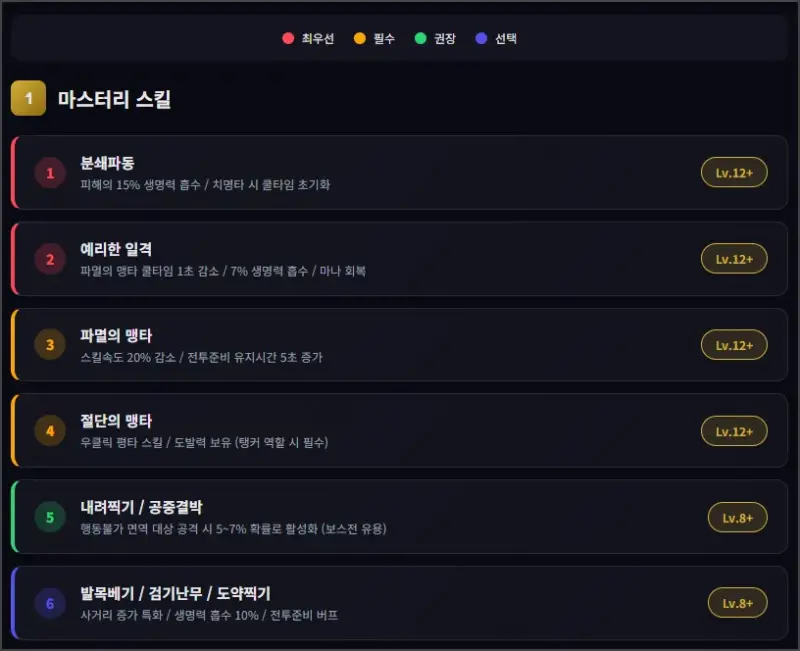The height and width of the screenshot is (651, 800).
Task: Click the number 2 icon beside 예리한 일격
Action: tap(49, 259)
